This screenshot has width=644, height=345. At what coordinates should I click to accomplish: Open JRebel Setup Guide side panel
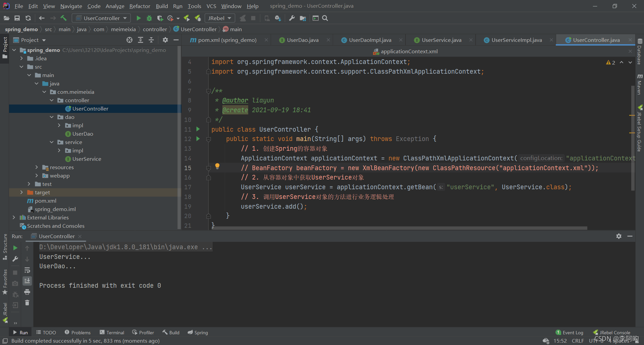pyautogui.click(x=640, y=128)
